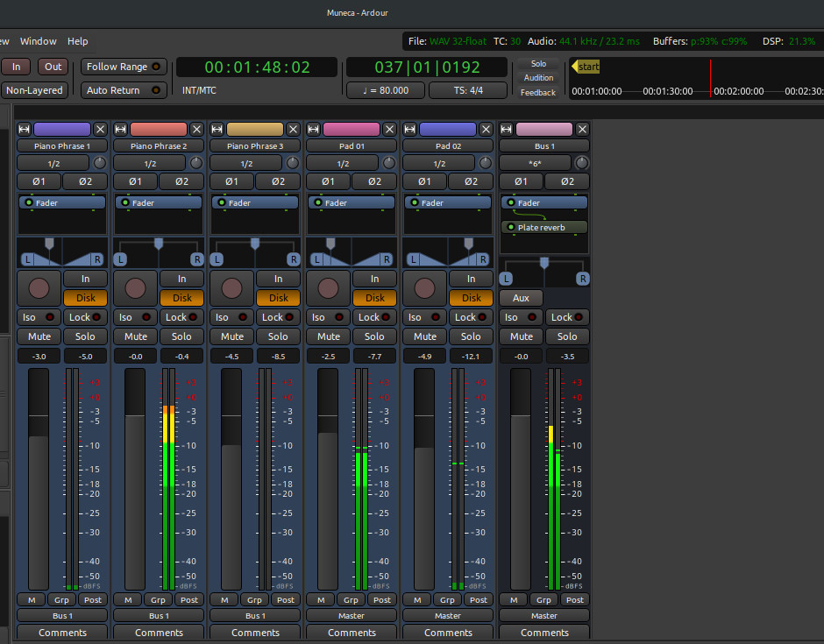Arm record on Pad 01

[x=328, y=288]
